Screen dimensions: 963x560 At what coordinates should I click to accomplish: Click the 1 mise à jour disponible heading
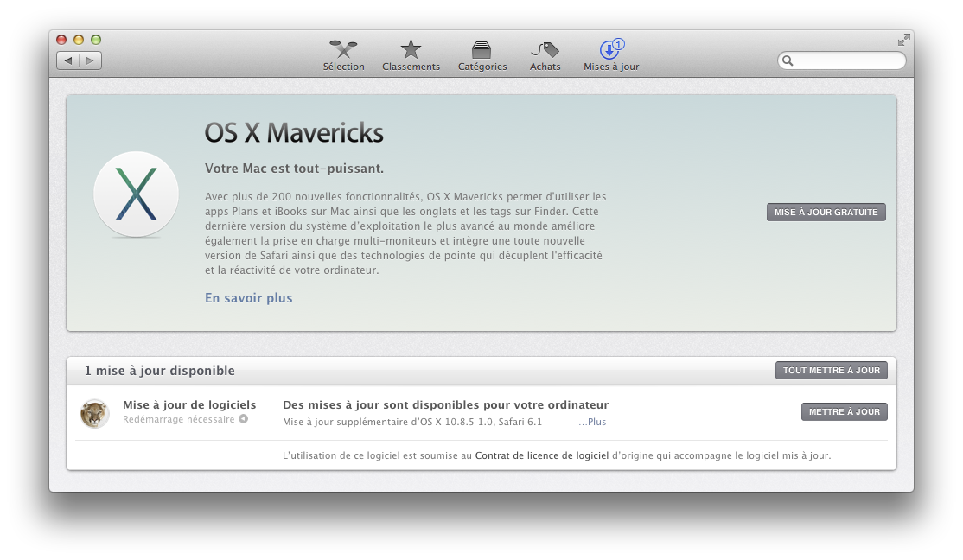[x=160, y=370]
